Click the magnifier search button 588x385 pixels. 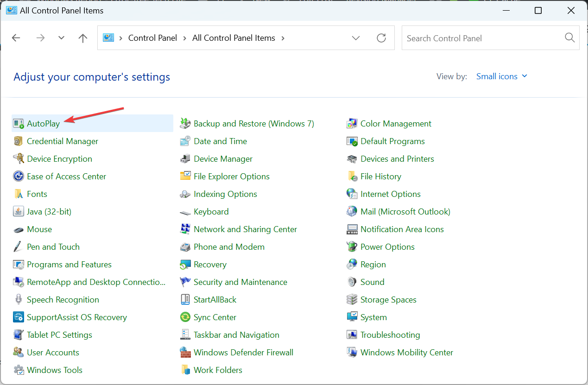click(x=570, y=38)
